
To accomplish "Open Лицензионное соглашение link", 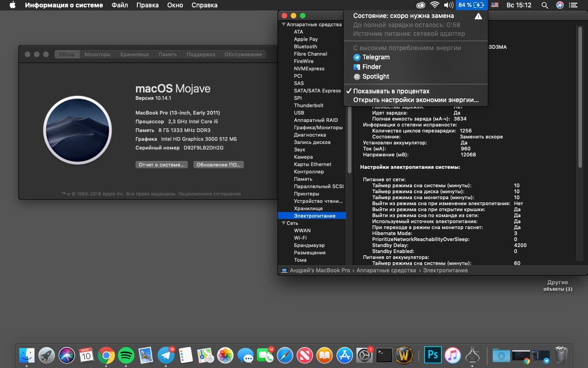I will pyautogui.click(x=209, y=194).
